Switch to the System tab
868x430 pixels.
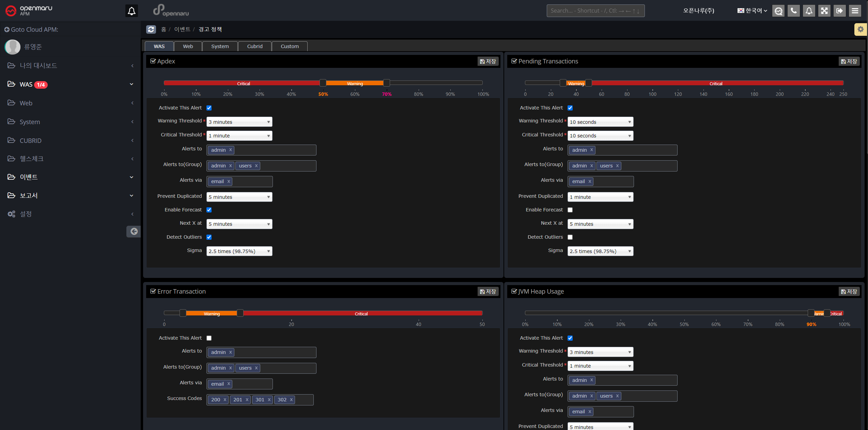point(220,46)
